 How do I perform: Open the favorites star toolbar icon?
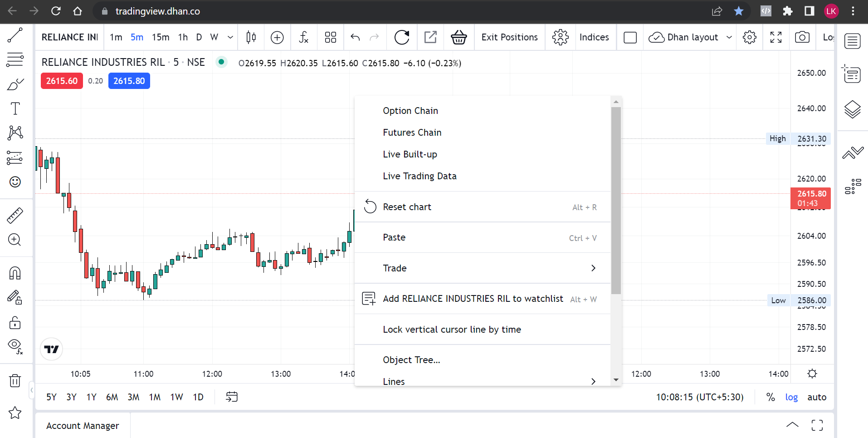(x=15, y=413)
